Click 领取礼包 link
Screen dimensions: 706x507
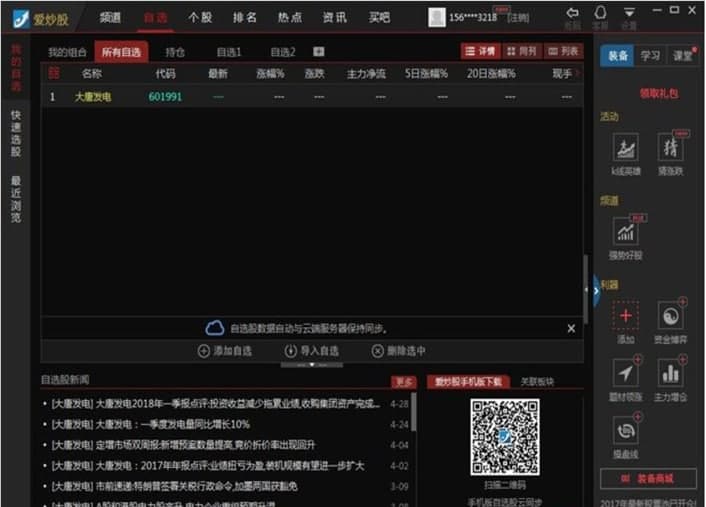coord(659,94)
